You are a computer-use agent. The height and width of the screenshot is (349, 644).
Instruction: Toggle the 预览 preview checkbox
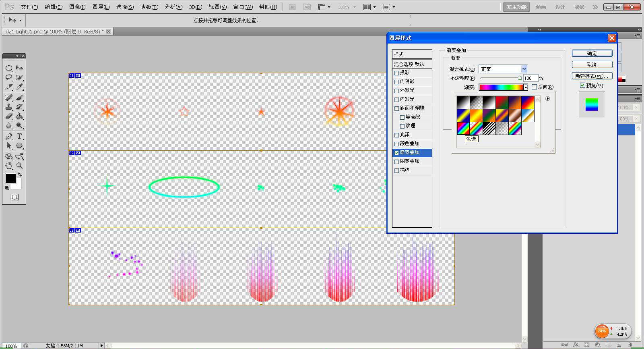tap(582, 85)
